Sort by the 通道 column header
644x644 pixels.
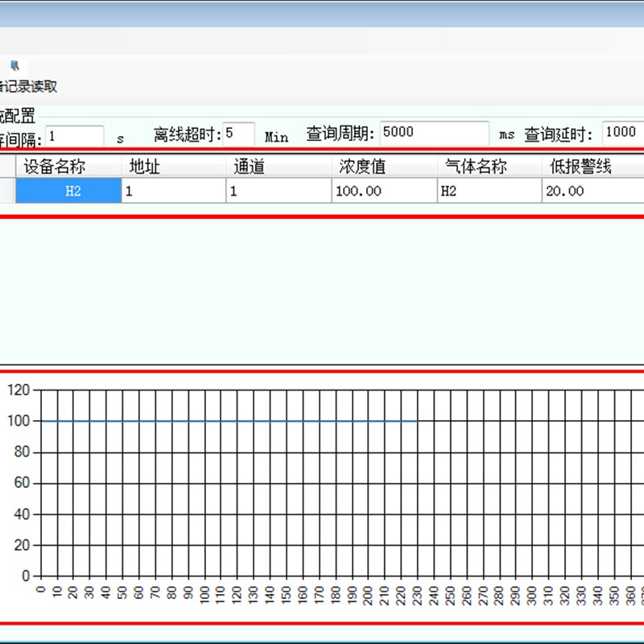(x=279, y=167)
